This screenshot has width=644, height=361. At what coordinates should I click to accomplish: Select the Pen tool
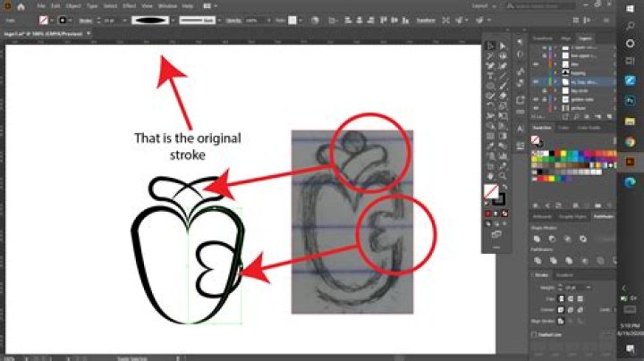coord(490,66)
